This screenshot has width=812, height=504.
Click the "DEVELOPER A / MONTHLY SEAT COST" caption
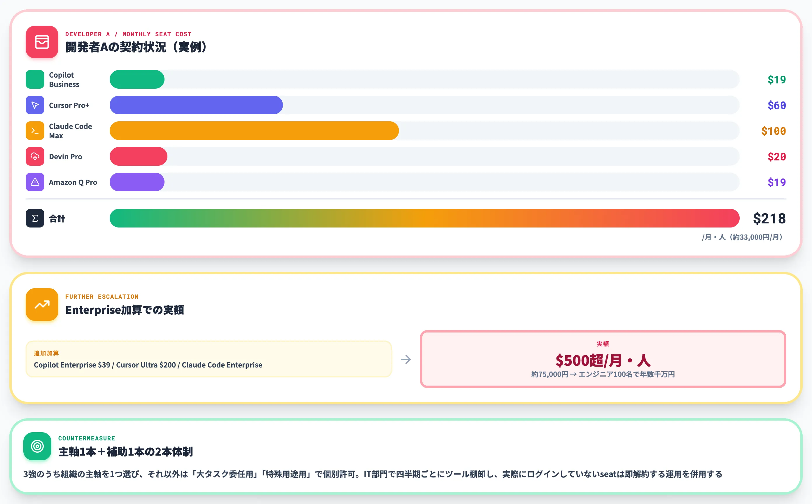click(129, 34)
